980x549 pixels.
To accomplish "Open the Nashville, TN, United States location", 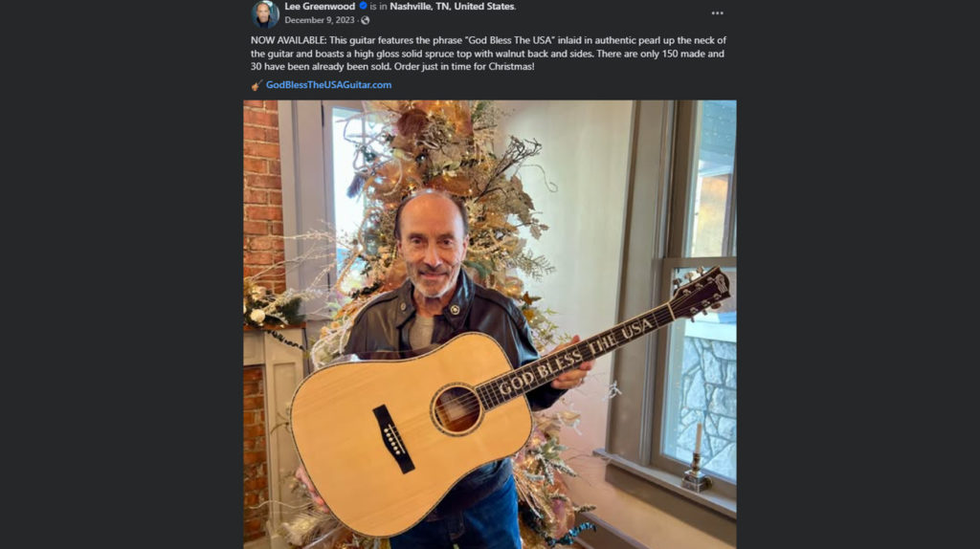I will (x=452, y=6).
